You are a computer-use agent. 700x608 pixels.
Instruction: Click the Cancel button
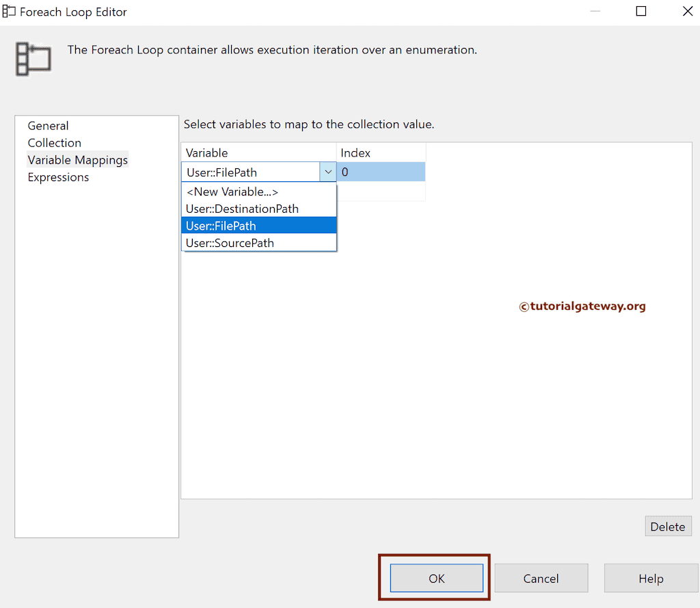[x=541, y=578]
